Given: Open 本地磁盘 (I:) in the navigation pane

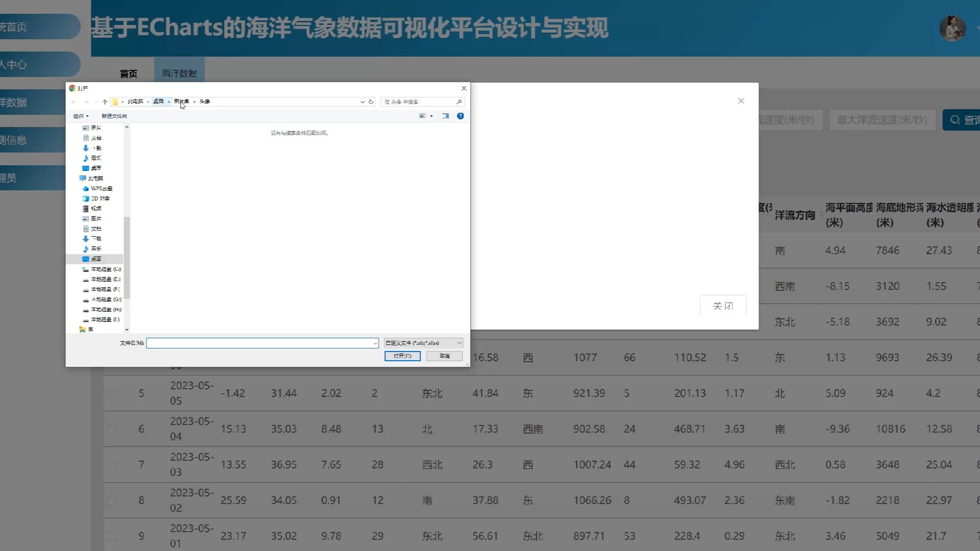Looking at the screenshot, I should tap(102, 319).
